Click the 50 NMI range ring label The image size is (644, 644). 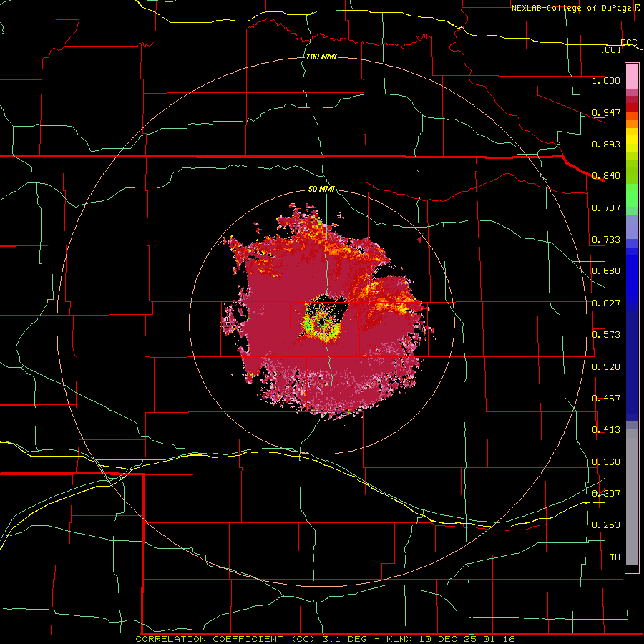tap(321, 189)
